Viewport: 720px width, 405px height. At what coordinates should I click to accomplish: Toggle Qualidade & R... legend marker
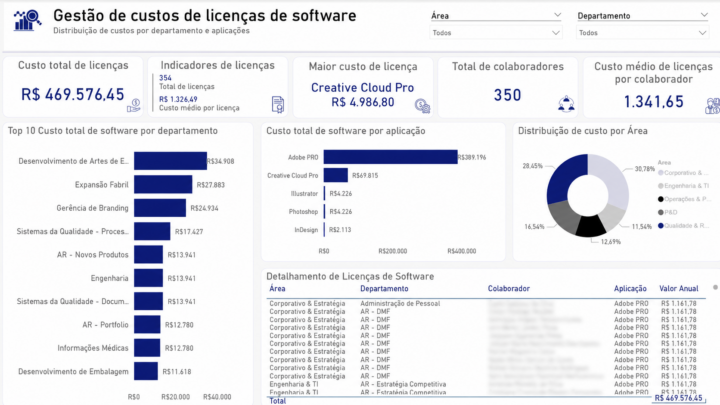point(661,225)
